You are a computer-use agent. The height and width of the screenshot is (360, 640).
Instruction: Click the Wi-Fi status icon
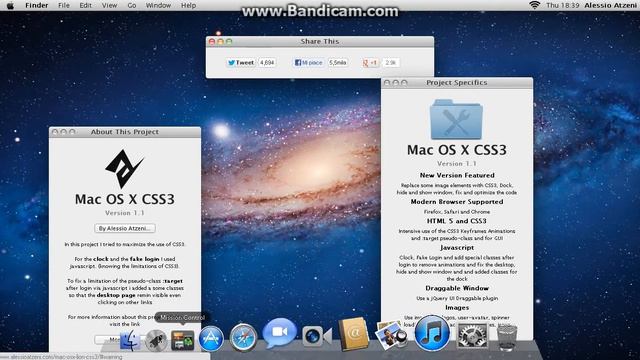(534, 5)
